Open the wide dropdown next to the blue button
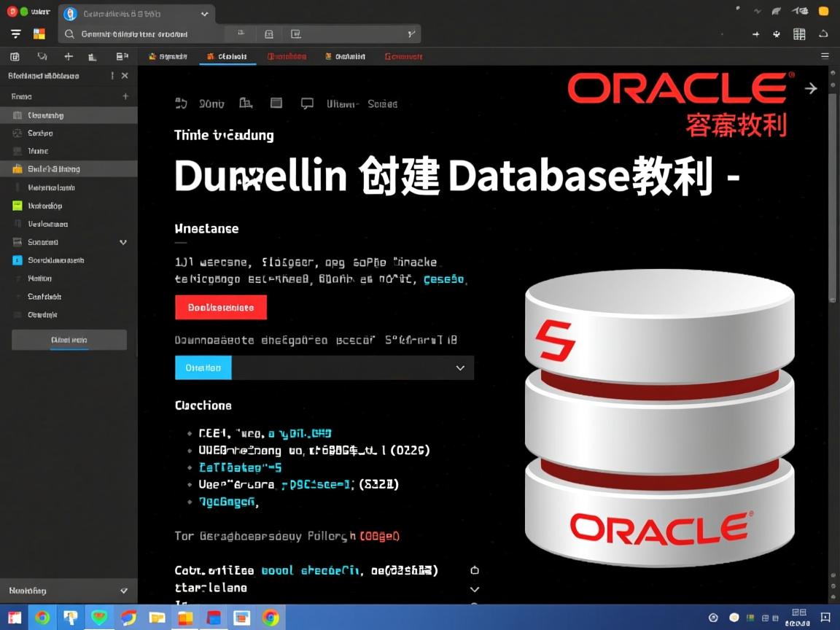This screenshot has width=840, height=630. (353, 368)
